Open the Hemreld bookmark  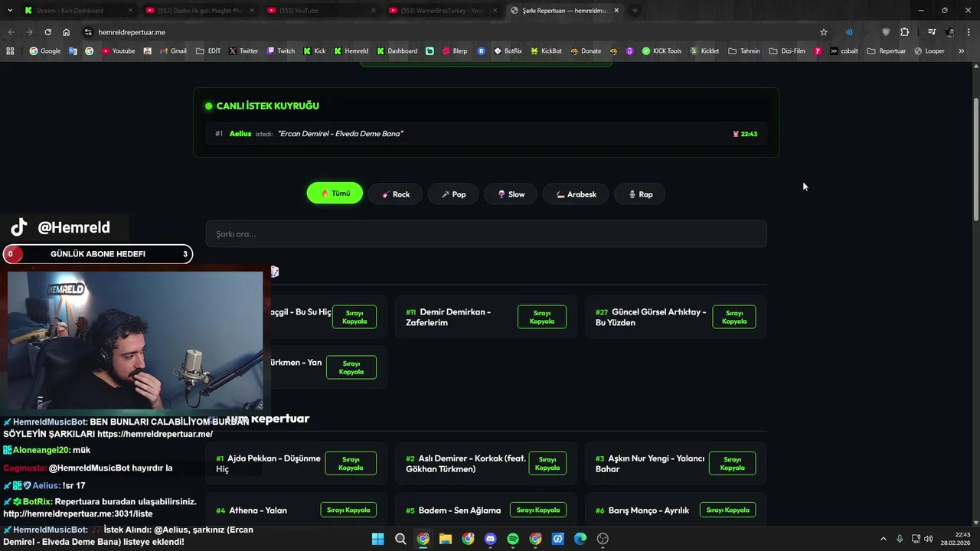click(x=351, y=51)
